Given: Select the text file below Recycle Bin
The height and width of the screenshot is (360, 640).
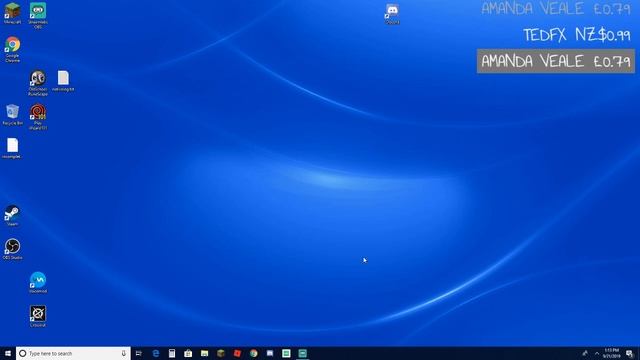Looking at the screenshot, I should (x=12, y=148).
